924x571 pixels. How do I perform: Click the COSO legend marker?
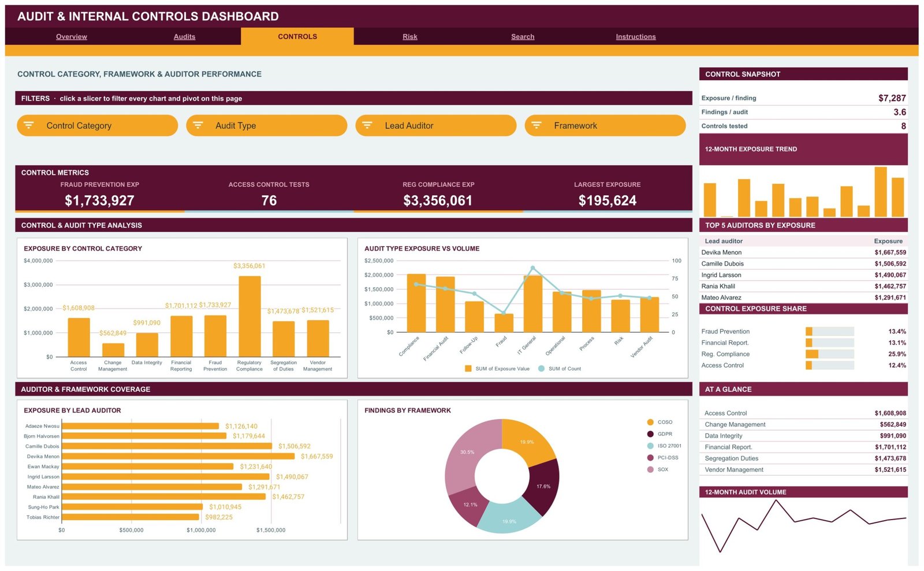[650, 422]
